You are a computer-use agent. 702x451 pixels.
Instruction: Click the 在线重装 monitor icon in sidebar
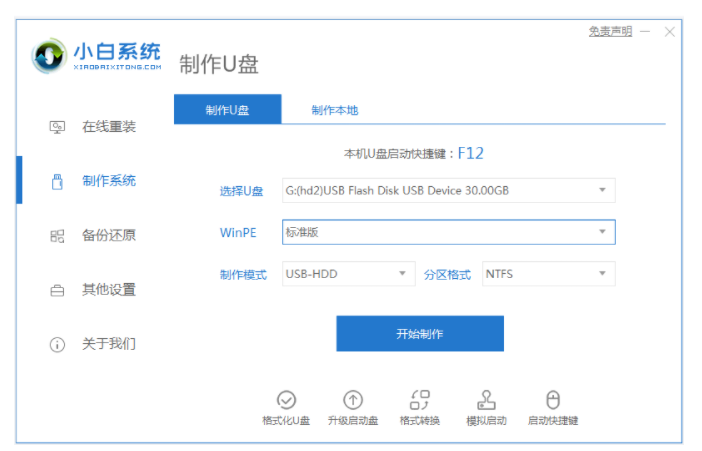(x=57, y=127)
